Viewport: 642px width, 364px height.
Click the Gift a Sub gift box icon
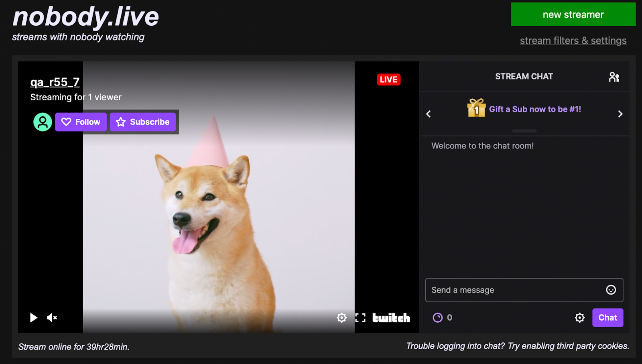476,108
